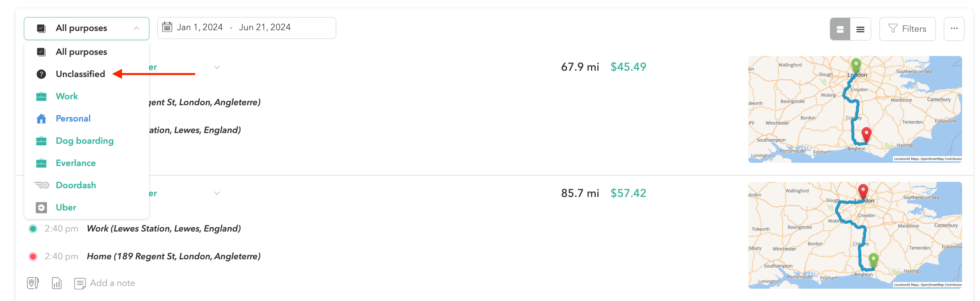Image resolution: width=980 pixels, height=301 pixels.
Task: Click Add a note text
Action: coord(112,283)
